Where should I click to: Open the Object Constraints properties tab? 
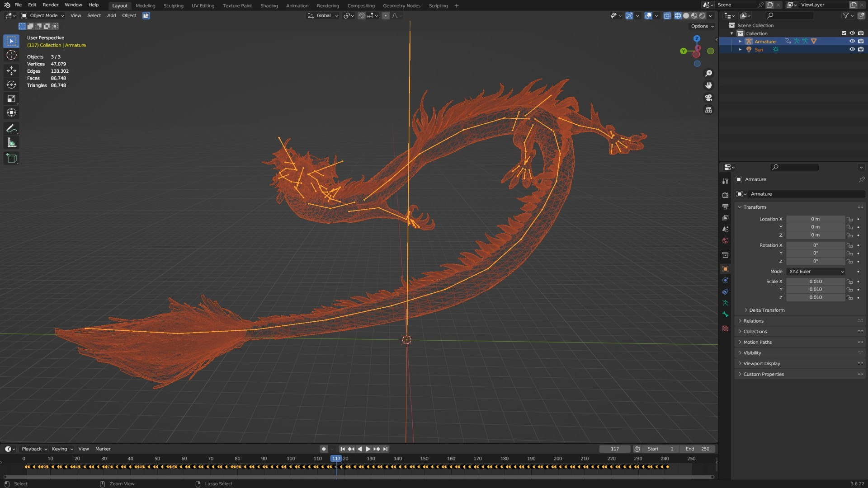tap(725, 291)
